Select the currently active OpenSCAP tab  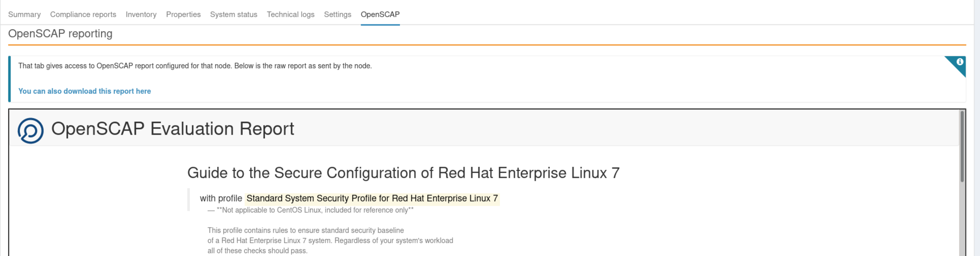(x=380, y=14)
